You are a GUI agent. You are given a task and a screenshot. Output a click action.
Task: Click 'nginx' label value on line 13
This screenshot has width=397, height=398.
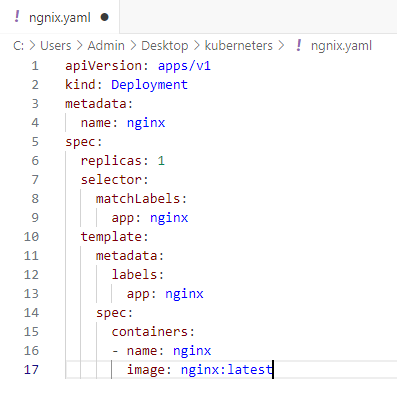click(184, 294)
